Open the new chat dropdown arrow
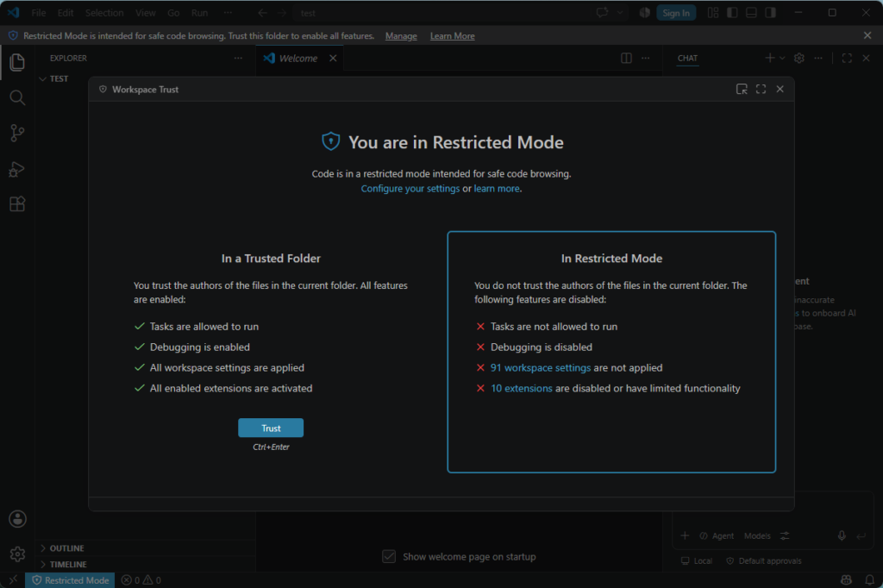This screenshot has height=588, width=883. pos(782,58)
